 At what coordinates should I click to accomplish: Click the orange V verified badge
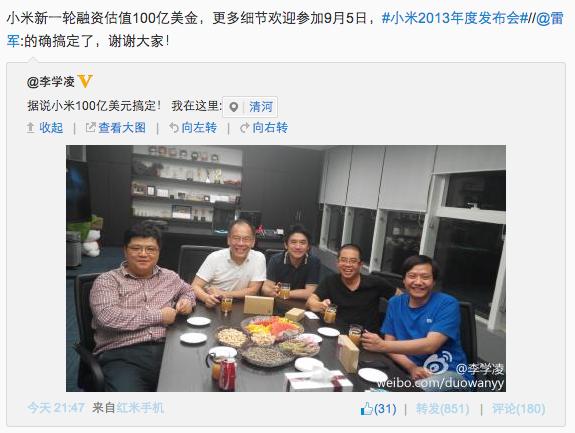pos(85,81)
